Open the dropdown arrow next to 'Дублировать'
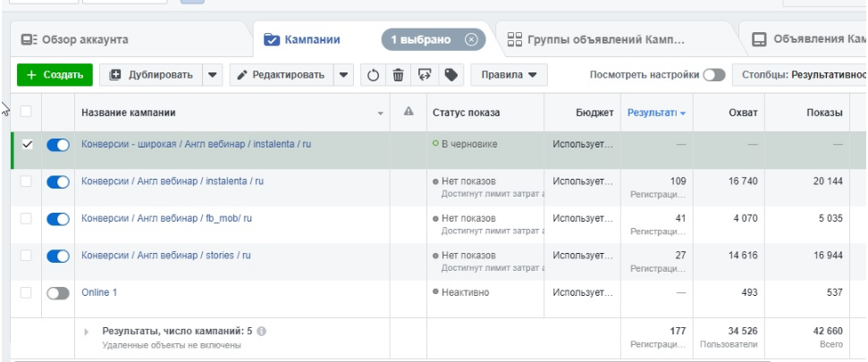The image size is (868, 362). click(213, 75)
